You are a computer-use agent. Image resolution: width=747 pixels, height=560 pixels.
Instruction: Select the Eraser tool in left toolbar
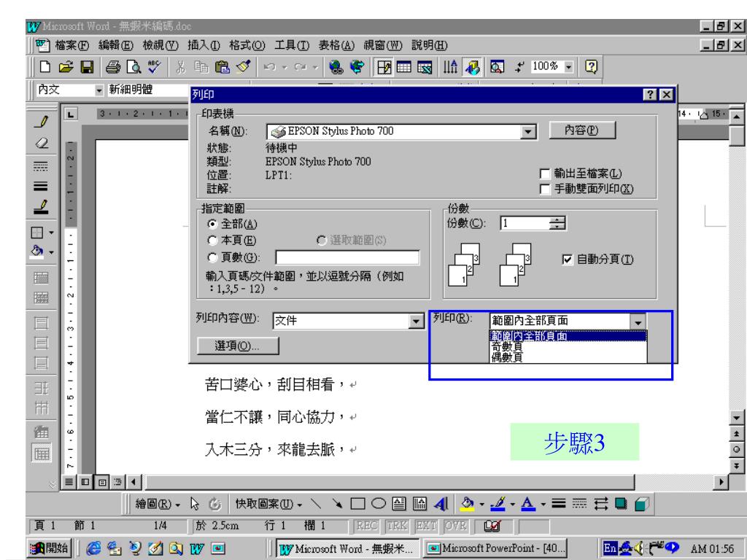42,143
